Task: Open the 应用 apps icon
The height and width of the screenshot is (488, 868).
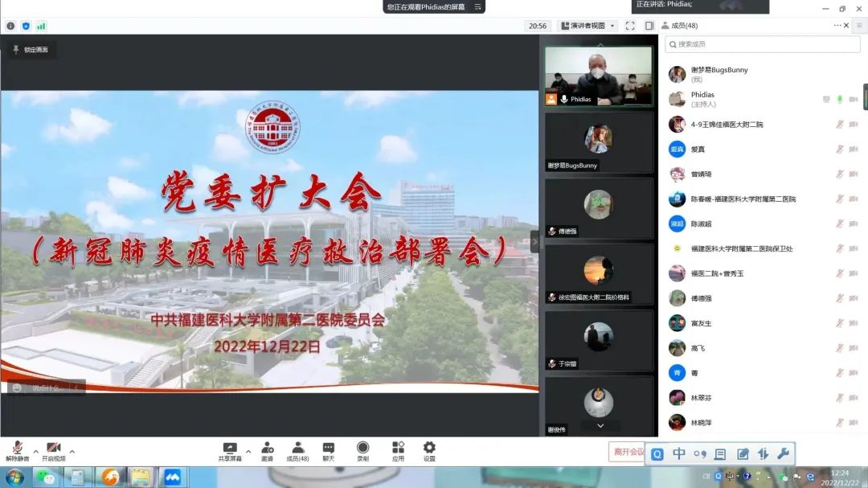Action: click(x=398, y=451)
